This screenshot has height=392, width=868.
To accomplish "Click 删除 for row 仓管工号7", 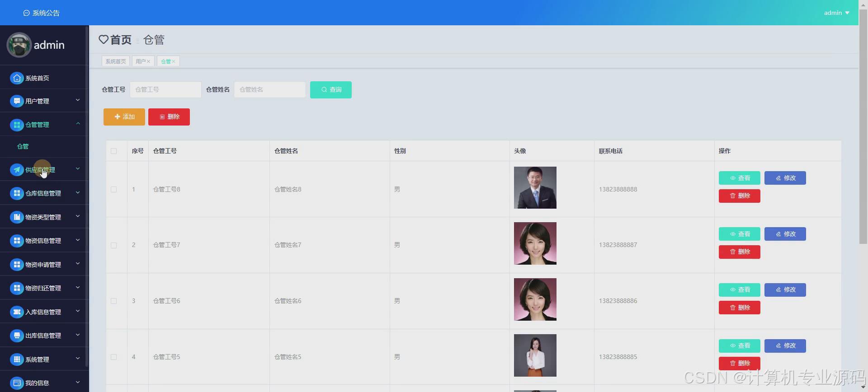I will coord(740,252).
